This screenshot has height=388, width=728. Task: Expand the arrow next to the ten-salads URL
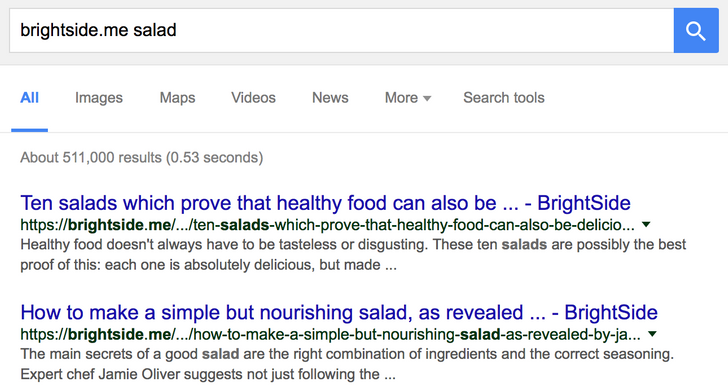646,225
